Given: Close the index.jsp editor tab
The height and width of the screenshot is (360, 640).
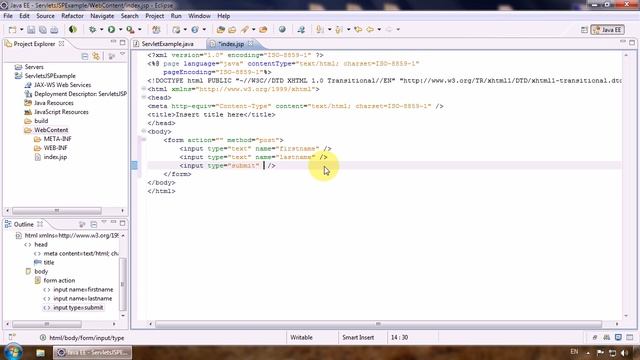Looking at the screenshot, I should [250, 43].
